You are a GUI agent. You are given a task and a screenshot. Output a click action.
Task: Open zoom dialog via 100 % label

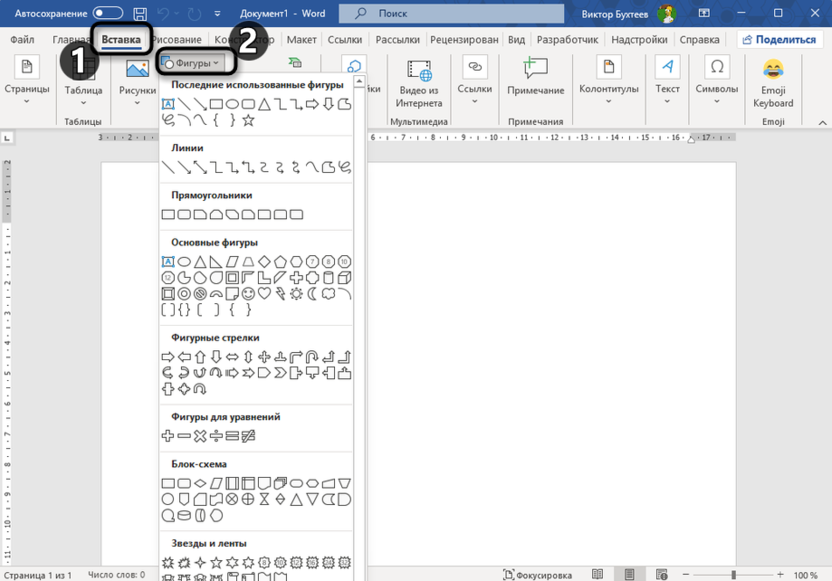[805, 575]
